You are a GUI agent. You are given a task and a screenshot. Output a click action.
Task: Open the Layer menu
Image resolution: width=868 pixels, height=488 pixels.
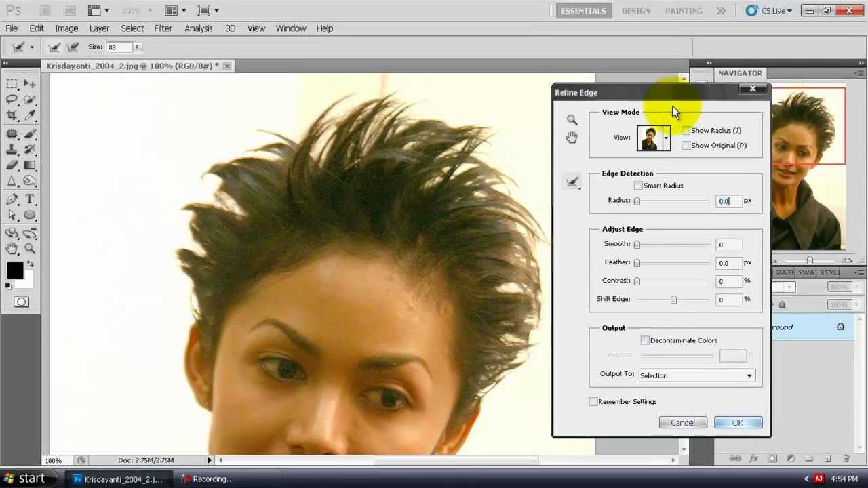(x=99, y=28)
